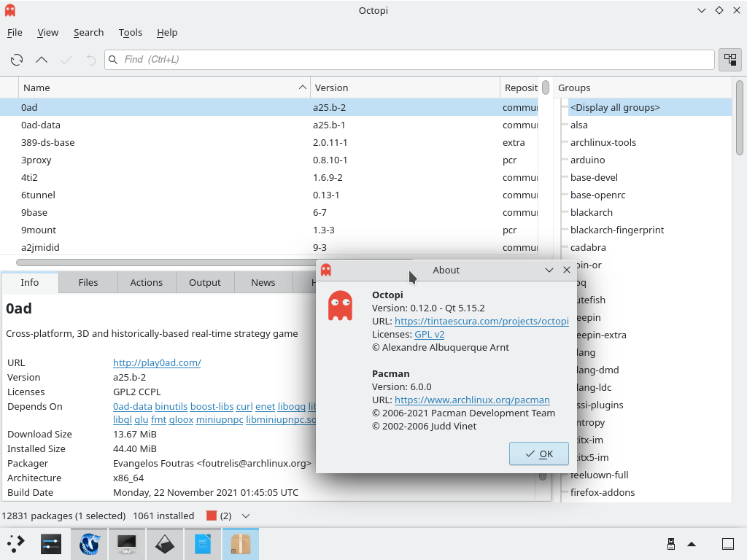Click the Repository column header
747x560 pixels.
tap(519, 87)
